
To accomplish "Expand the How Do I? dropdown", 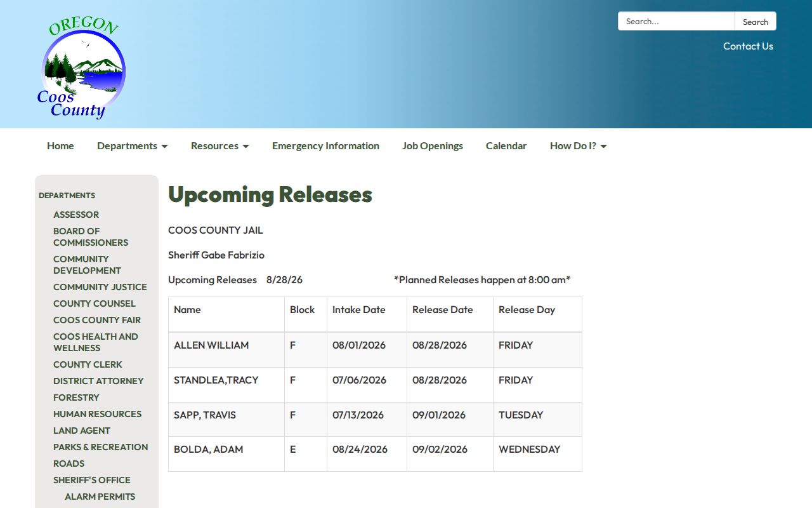I will 578,145.
